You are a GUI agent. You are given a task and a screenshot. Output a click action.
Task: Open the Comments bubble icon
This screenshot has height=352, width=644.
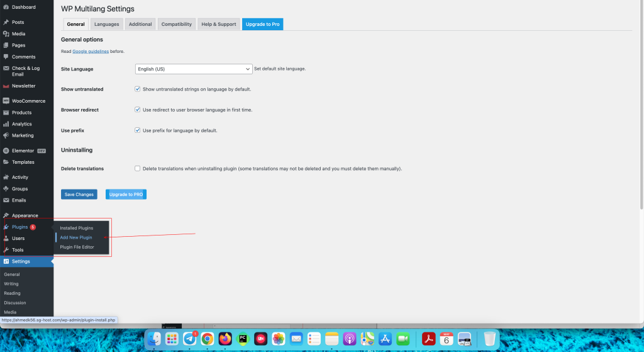click(x=6, y=57)
